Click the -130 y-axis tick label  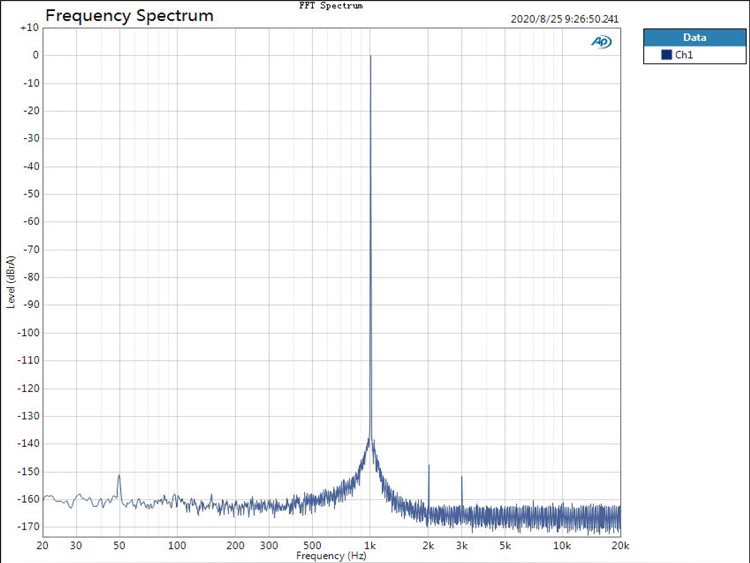click(x=28, y=416)
